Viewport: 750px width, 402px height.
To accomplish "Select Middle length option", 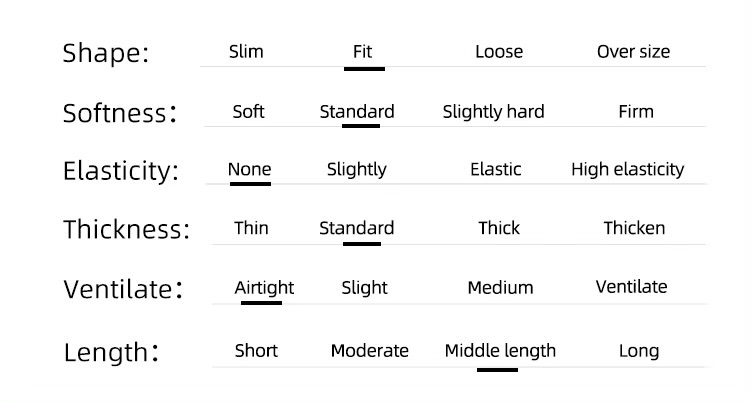I will [x=500, y=351].
